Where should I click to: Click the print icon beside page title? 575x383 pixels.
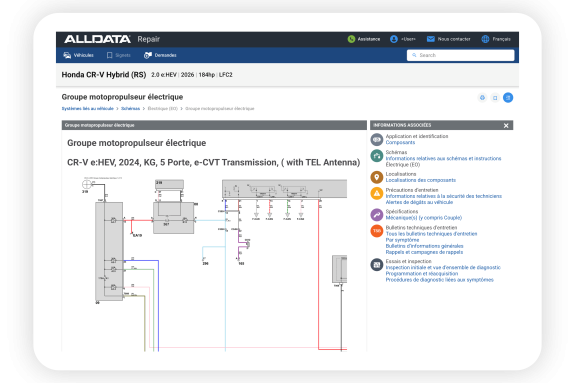pos(482,98)
